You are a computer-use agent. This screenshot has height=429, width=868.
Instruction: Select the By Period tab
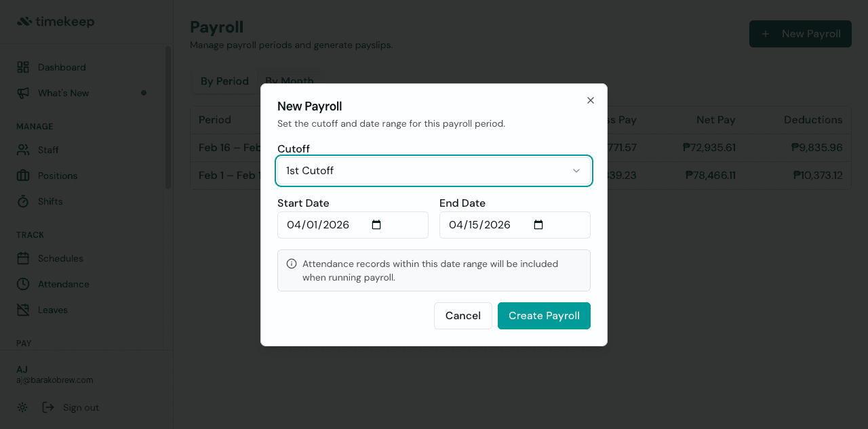[x=224, y=81]
